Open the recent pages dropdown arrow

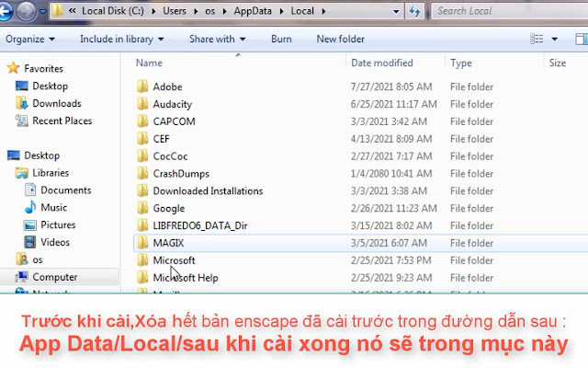click(43, 12)
